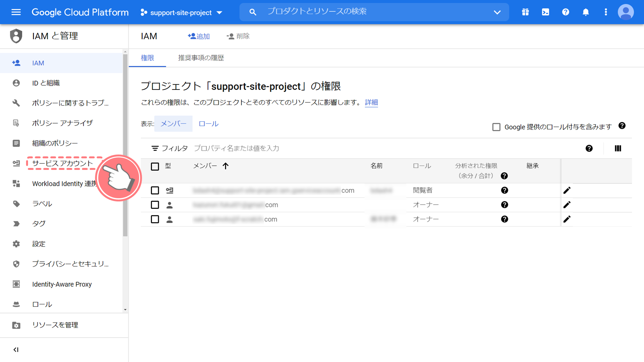This screenshot has height=362, width=644.
Task: Show by メンバー view
Action: tap(173, 124)
